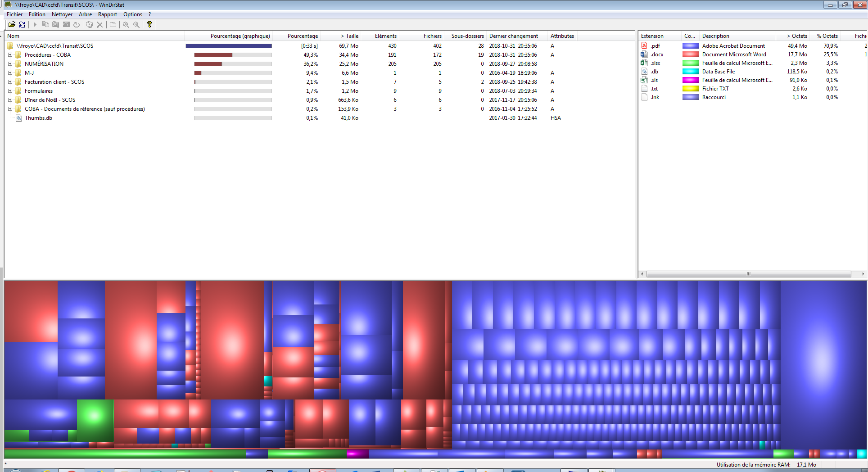Click the Refresh All toolbar icon
Viewport: 868px width, 472px height.
click(x=22, y=25)
